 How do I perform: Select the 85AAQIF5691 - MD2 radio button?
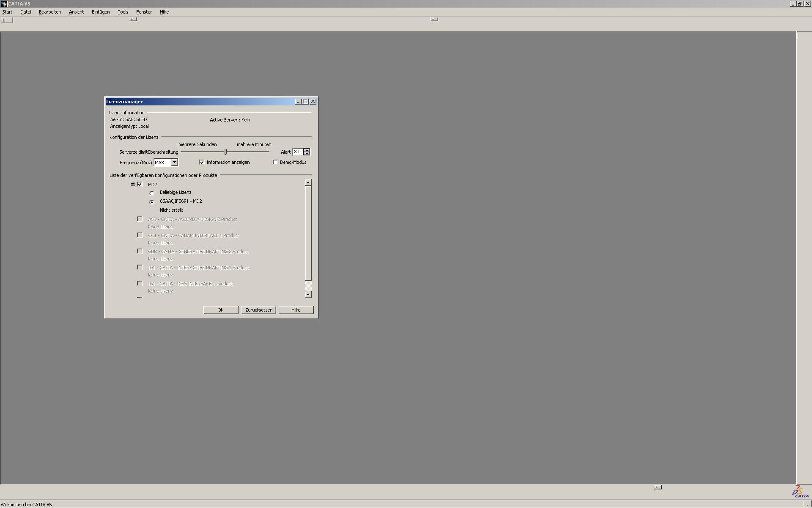[152, 202]
